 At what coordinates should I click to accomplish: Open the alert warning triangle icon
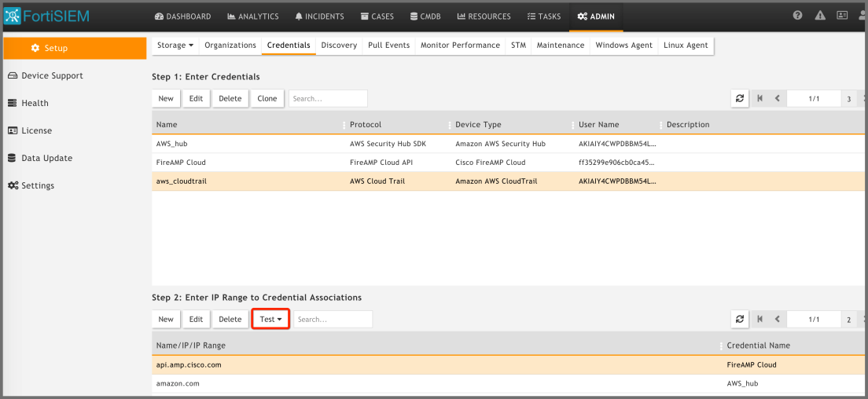[820, 16]
